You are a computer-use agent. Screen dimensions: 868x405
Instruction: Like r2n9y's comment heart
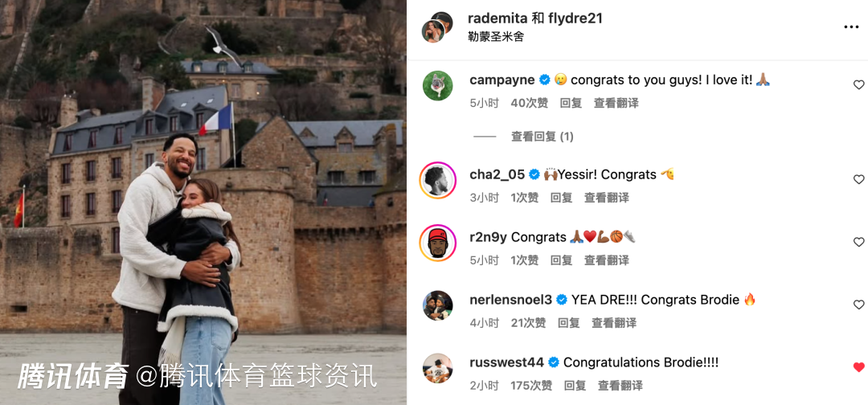[x=858, y=242]
